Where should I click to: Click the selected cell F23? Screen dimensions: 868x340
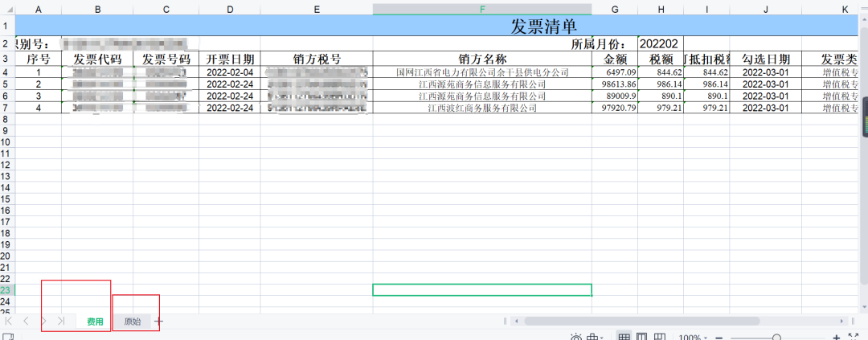(482, 289)
